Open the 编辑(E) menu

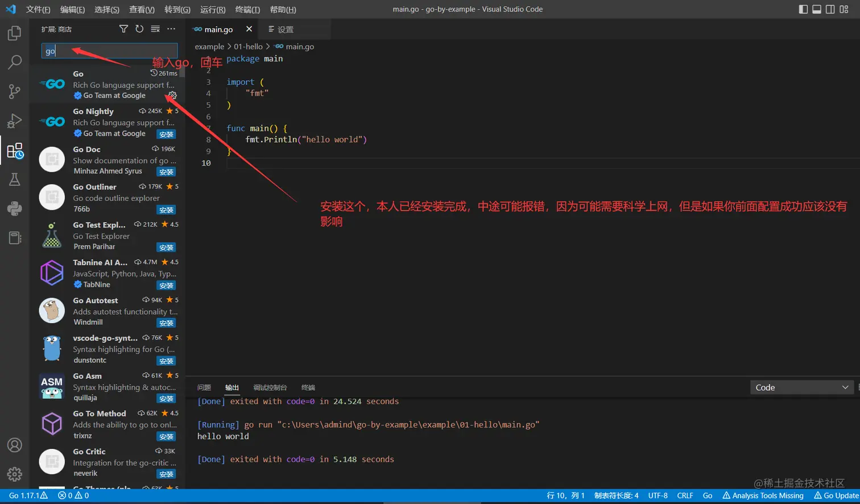click(72, 9)
